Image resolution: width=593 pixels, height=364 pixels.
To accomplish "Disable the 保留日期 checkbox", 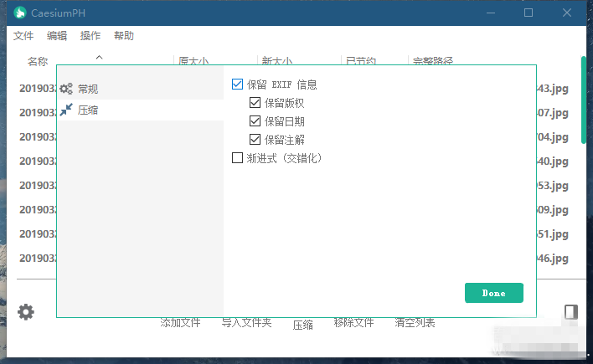I will [x=255, y=121].
